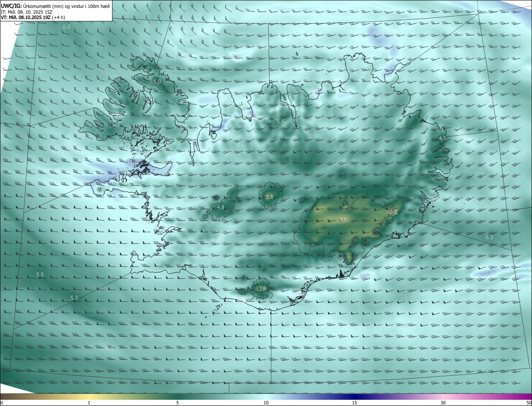Click the 2.8 value on the yellow Vatnajökull area
Image resolution: width=532 pixels, height=406 pixels.
343,220
